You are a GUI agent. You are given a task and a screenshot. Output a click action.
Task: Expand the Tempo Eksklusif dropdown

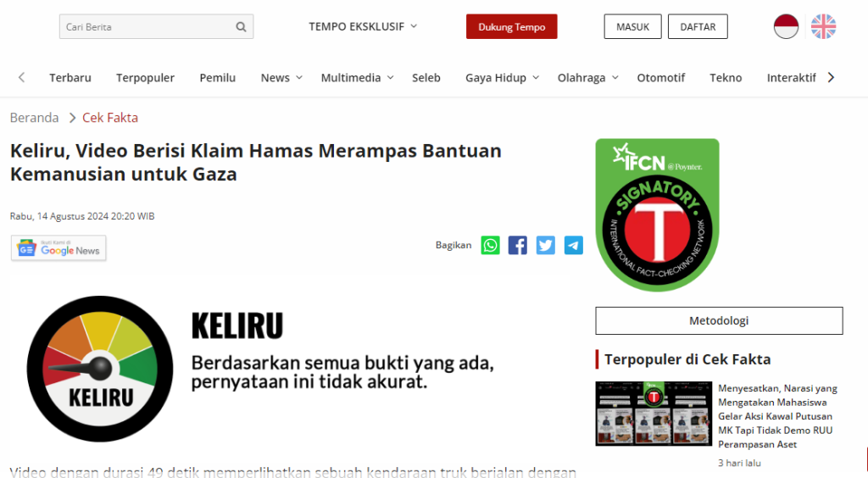pyautogui.click(x=363, y=26)
